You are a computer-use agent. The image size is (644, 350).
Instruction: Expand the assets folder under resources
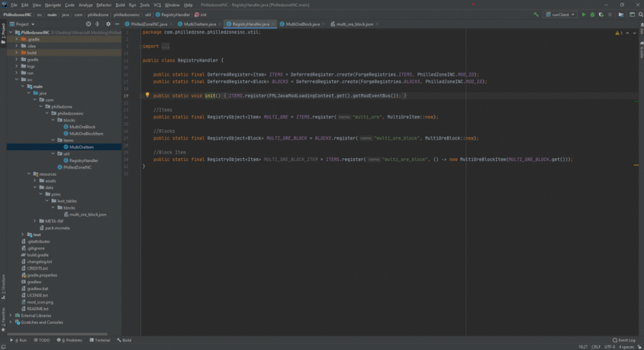click(35, 181)
